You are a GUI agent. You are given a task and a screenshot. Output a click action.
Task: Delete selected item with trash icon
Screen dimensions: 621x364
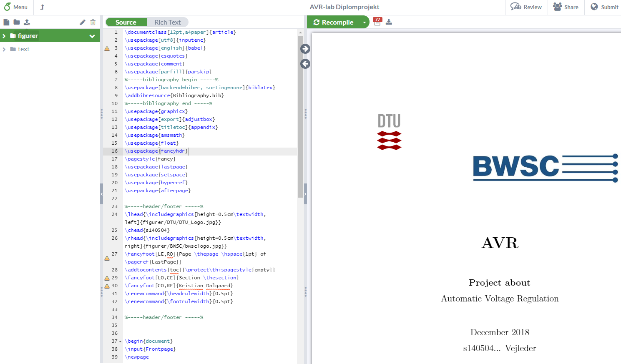click(93, 23)
